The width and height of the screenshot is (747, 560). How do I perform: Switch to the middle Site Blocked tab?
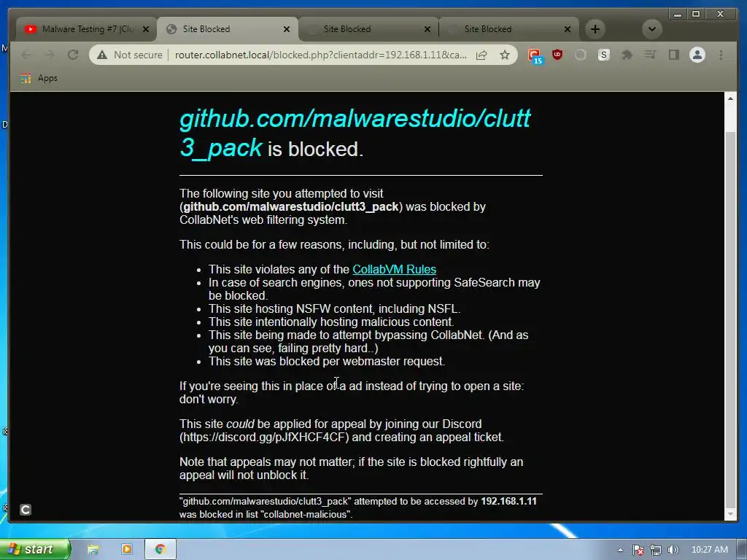tap(368, 29)
